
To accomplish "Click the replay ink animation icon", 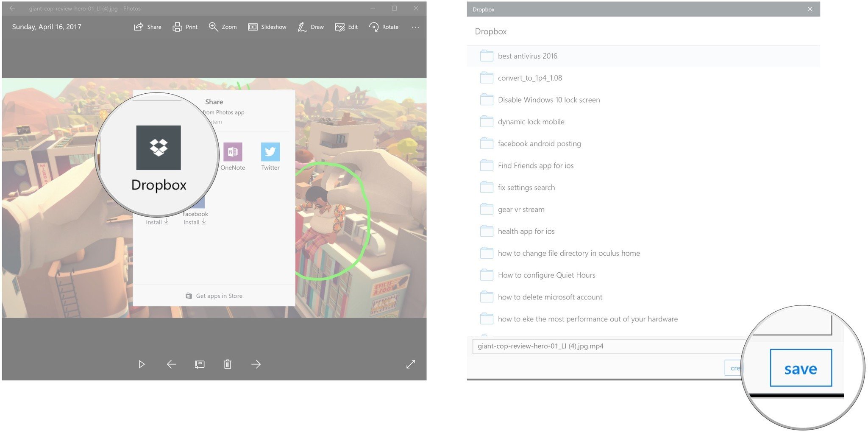I will (x=200, y=364).
